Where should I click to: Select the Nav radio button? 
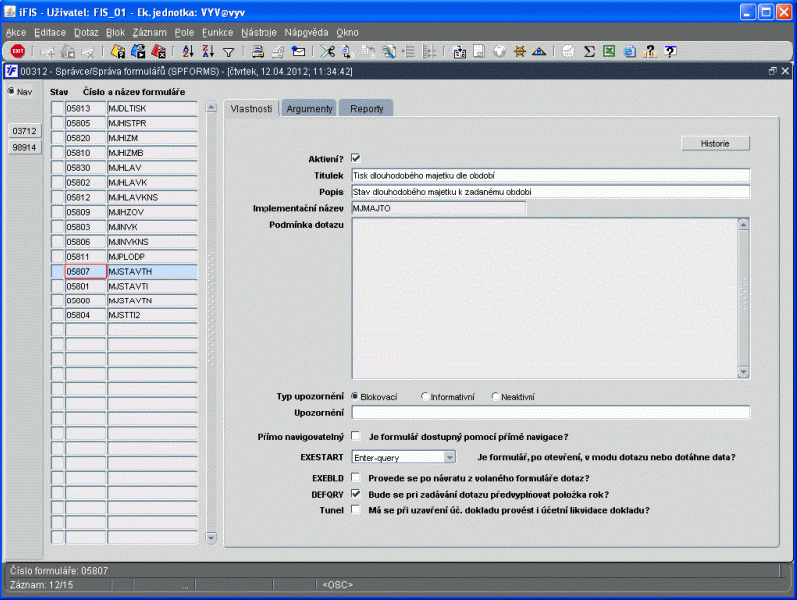tap(11, 91)
